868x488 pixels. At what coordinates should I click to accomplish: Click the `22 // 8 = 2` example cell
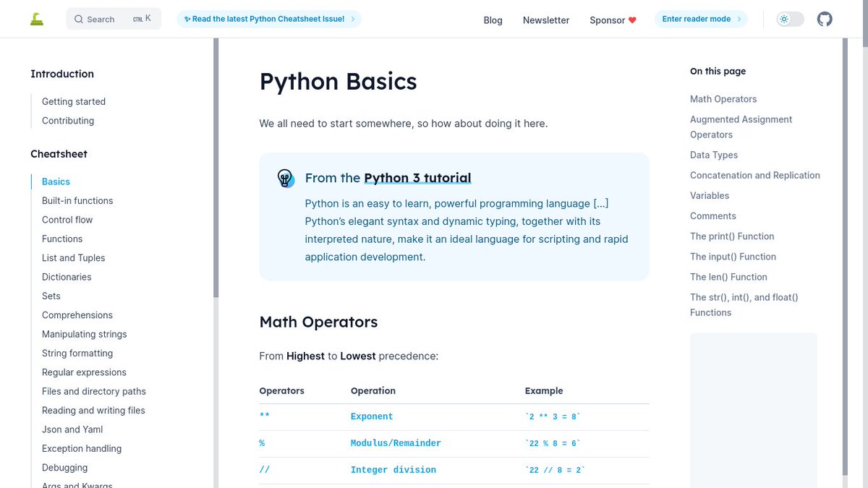556,470
